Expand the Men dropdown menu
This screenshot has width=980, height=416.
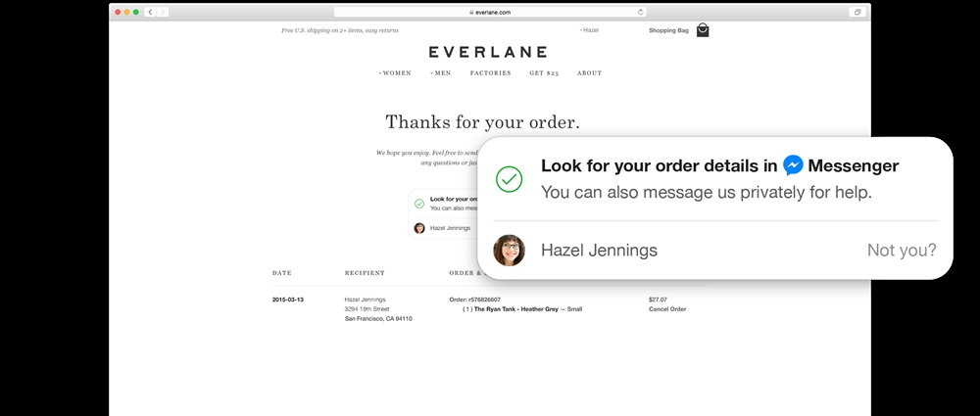pyautogui.click(x=441, y=73)
